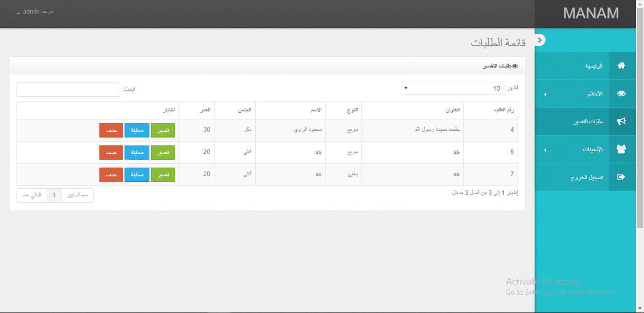Click blue معاينة button for request 7
The image size is (644, 313).
tap(137, 174)
